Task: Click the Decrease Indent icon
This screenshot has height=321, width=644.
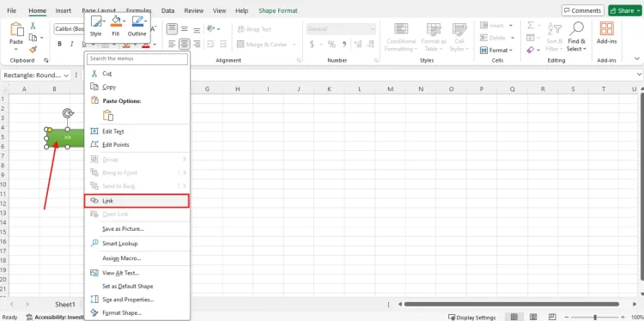Action: point(210,44)
